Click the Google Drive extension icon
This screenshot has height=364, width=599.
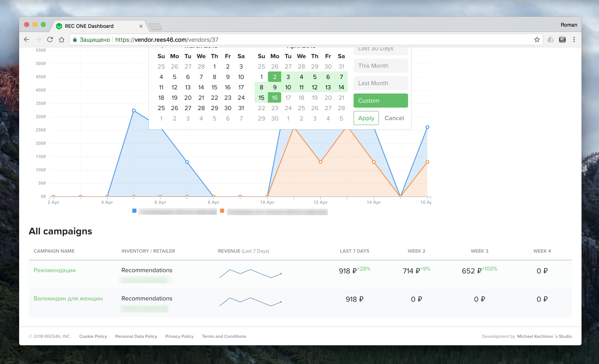550,39
